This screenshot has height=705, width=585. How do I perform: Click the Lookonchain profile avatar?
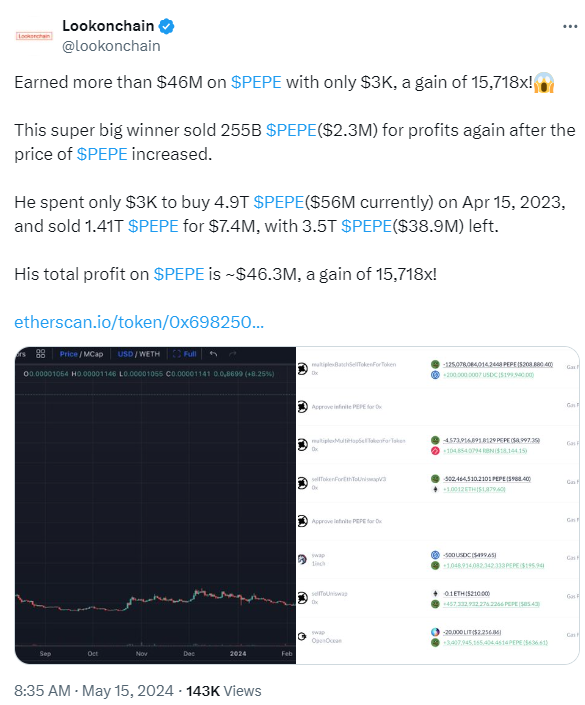click(x=34, y=36)
